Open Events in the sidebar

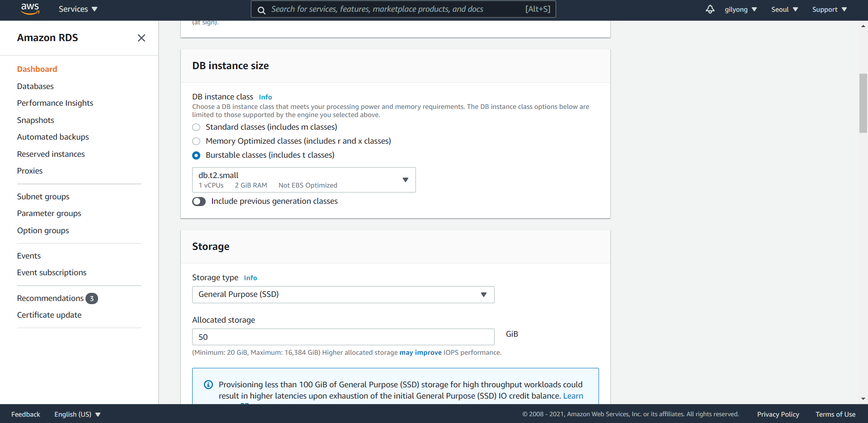tap(29, 256)
